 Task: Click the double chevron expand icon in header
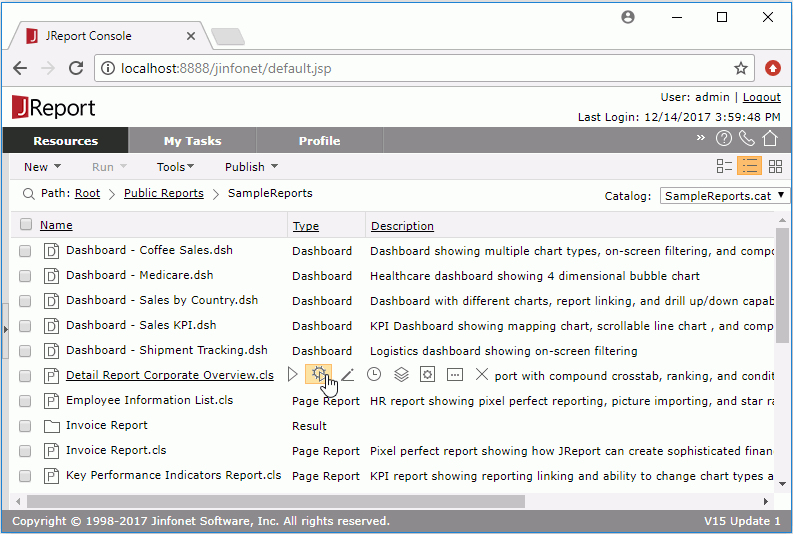(x=700, y=138)
